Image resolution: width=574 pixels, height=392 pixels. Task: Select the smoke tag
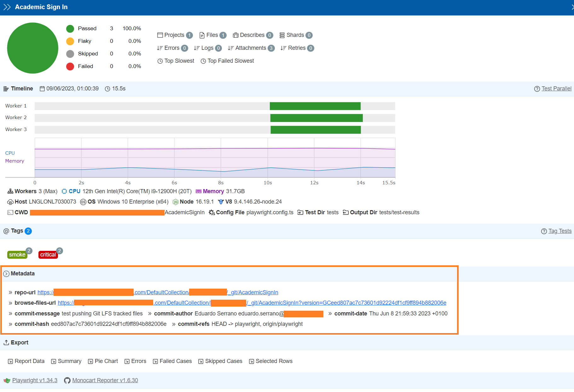coord(17,255)
